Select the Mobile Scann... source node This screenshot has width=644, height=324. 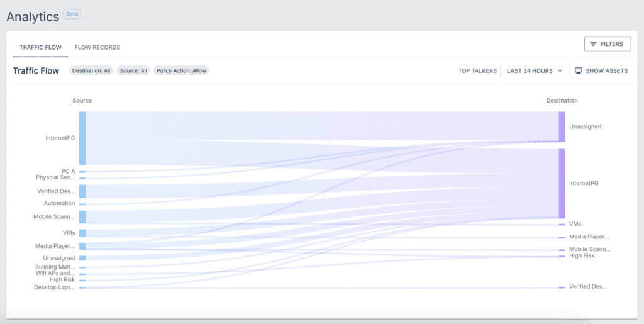(x=82, y=216)
